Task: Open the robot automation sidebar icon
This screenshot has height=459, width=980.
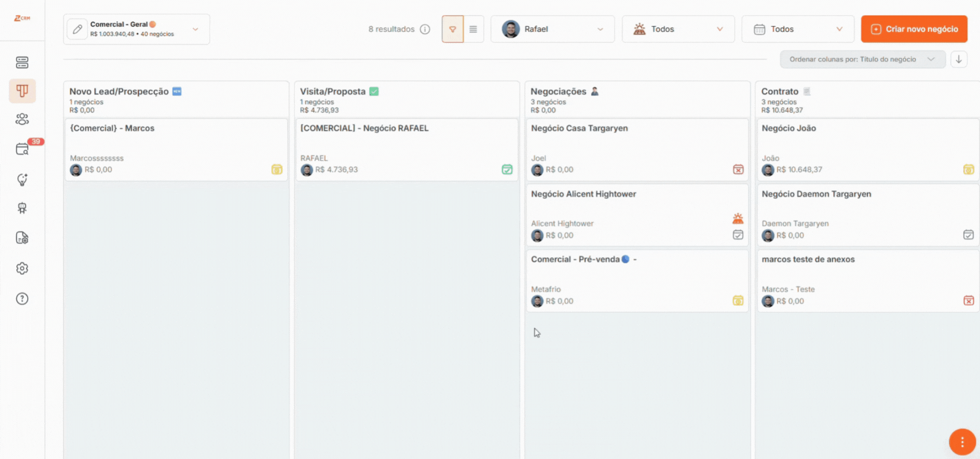Action: (x=22, y=208)
